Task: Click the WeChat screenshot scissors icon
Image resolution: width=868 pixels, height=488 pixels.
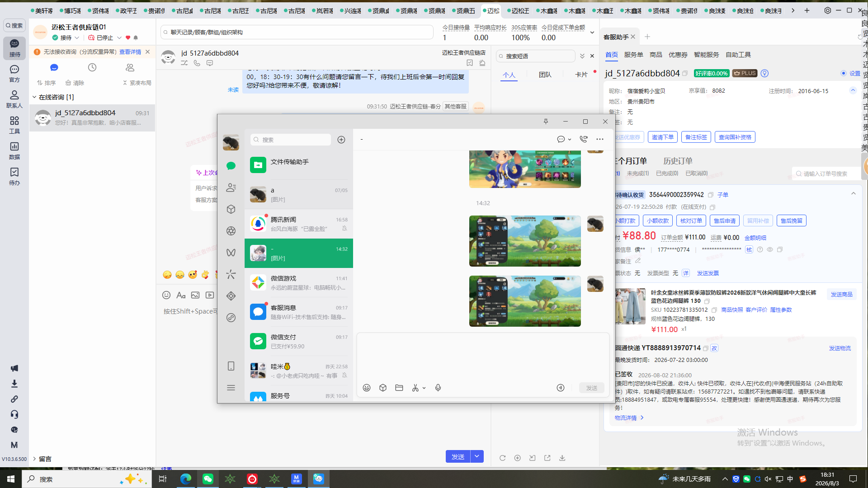Action: tap(415, 388)
